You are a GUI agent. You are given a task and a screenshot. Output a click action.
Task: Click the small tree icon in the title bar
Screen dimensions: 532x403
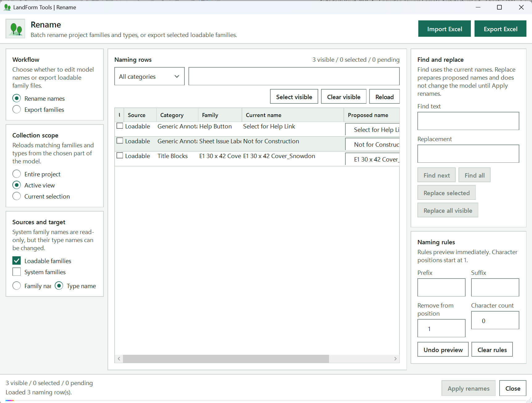(7, 7)
